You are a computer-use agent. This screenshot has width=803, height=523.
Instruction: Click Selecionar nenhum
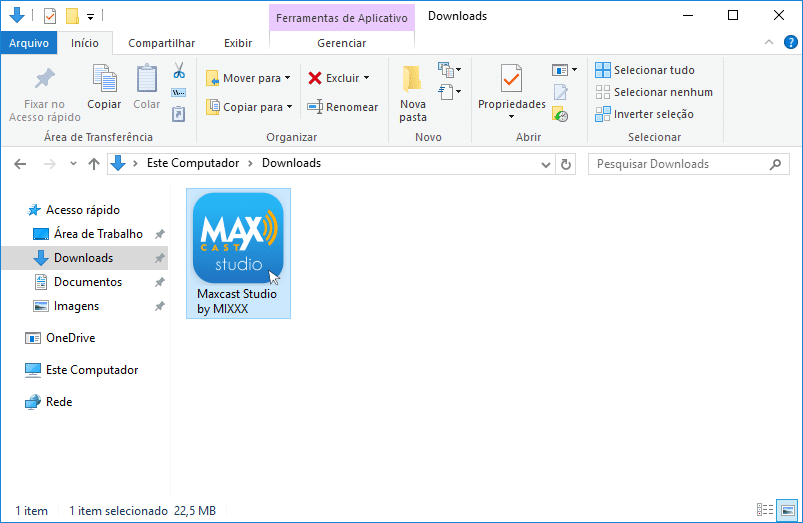tap(654, 92)
